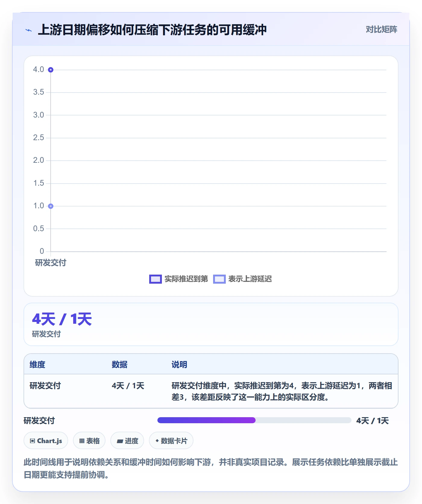Click the 数据 column header

[120, 364]
